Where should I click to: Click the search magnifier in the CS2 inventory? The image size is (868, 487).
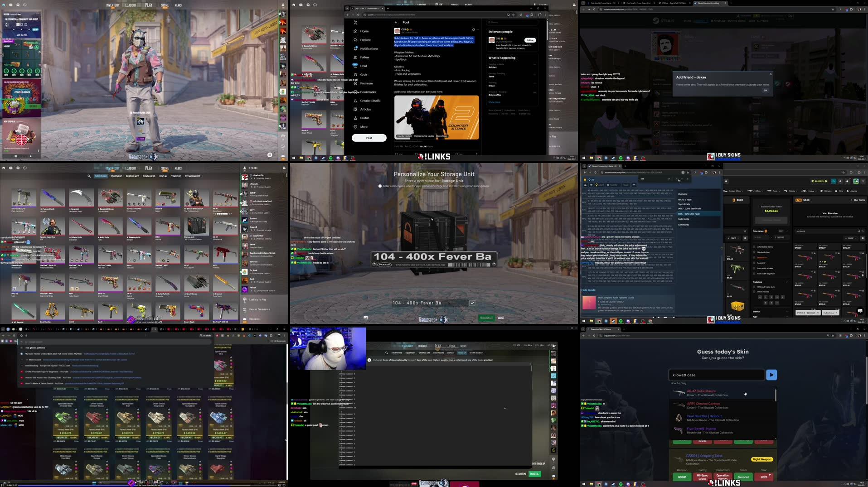(x=89, y=176)
